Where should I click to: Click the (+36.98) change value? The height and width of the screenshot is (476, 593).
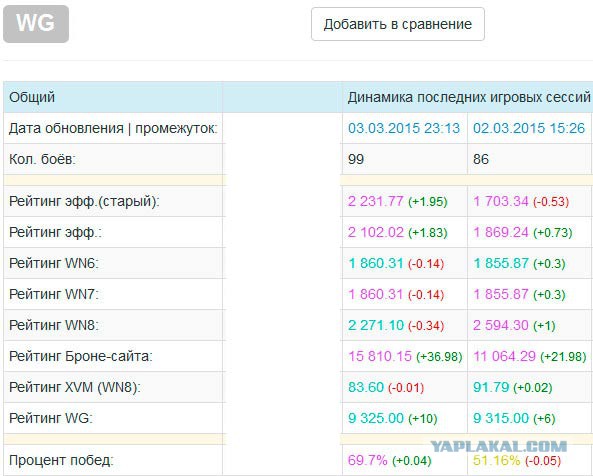coord(439,357)
